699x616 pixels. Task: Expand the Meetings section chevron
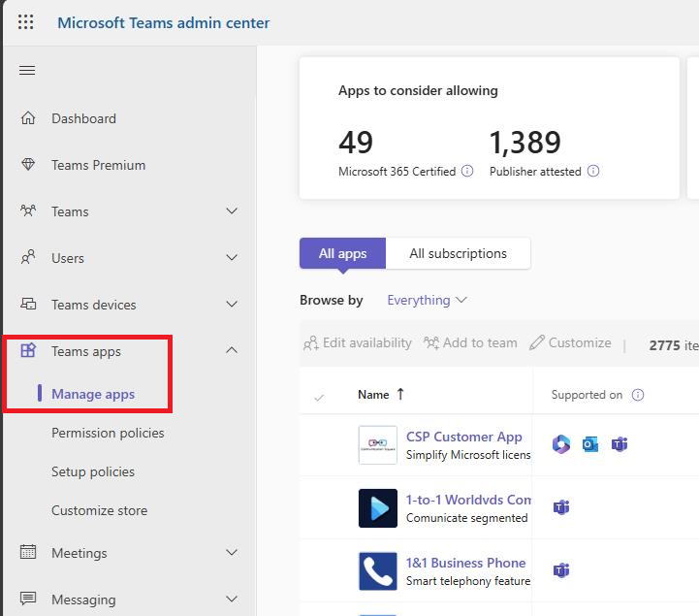232,552
